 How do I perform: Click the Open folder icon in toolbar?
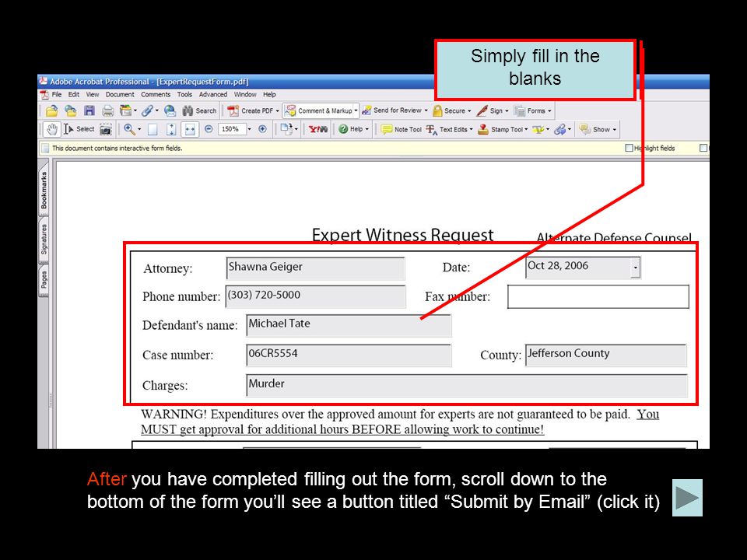pyautogui.click(x=51, y=111)
